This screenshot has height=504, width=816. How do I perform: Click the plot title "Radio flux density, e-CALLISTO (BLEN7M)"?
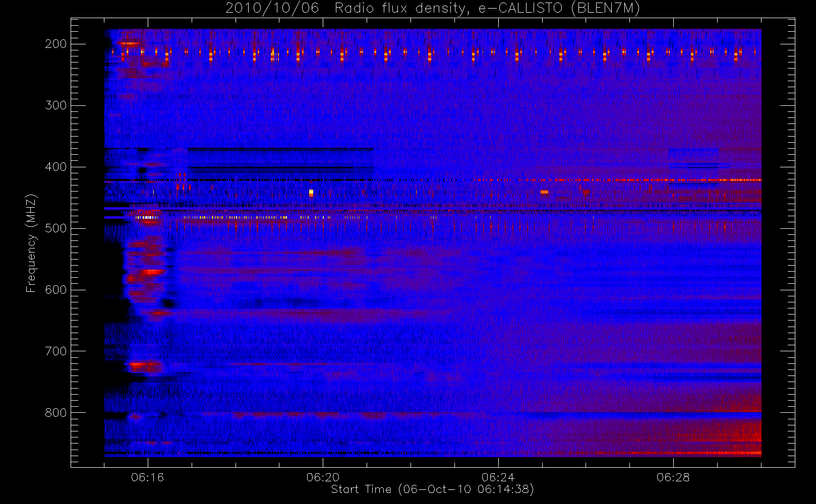click(x=487, y=9)
